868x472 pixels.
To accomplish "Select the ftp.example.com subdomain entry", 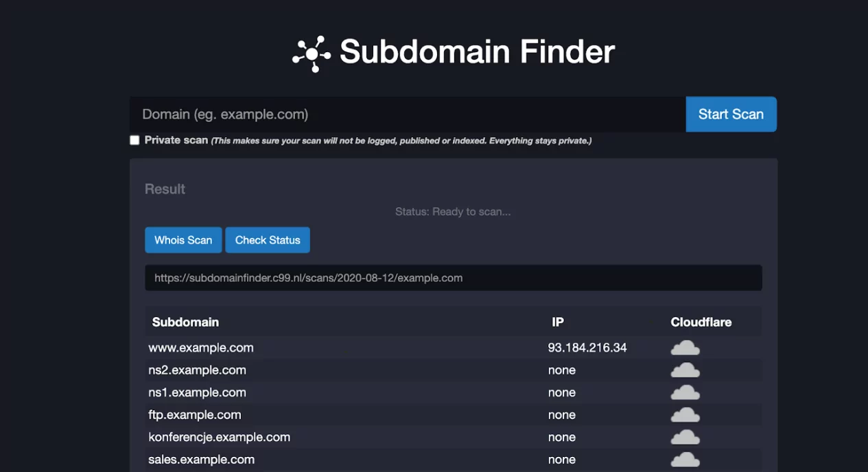I will point(196,414).
